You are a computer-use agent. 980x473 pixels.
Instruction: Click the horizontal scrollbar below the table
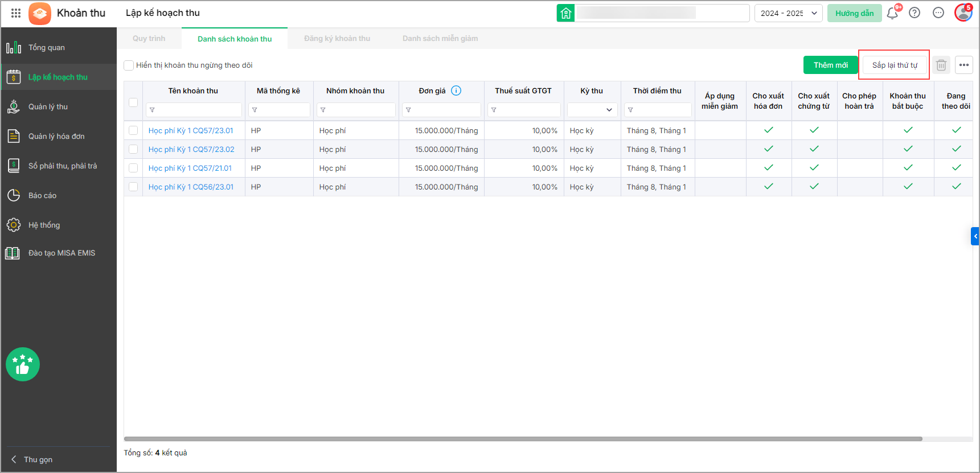pos(523,439)
